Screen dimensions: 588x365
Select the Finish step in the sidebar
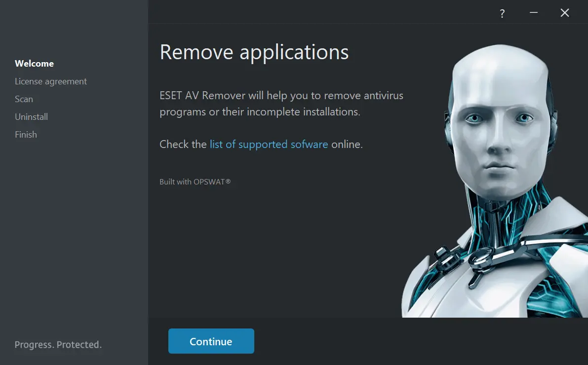pyautogui.click(x=26, y=135)
